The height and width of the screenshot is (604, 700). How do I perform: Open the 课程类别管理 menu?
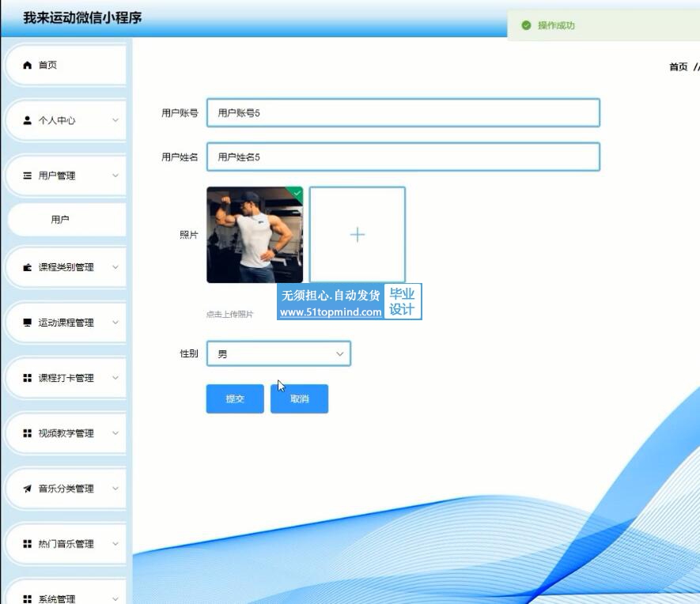click(66, 267)
